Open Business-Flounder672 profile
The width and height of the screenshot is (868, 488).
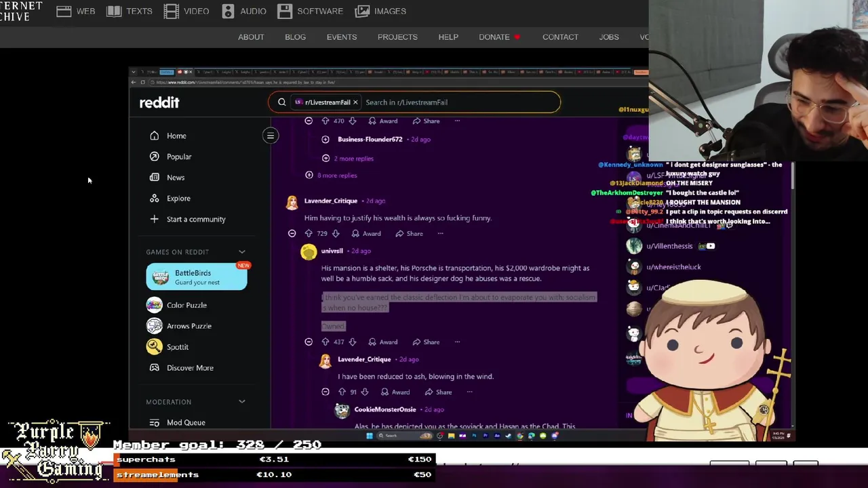pos(370,139)
